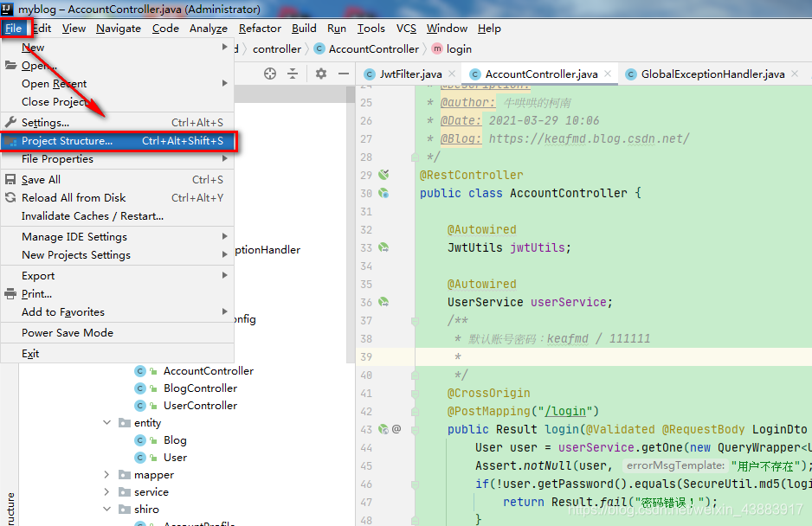812x526 pixels.
Task: Hide the project panel with minus icon
Action: [x=344, y=74]
